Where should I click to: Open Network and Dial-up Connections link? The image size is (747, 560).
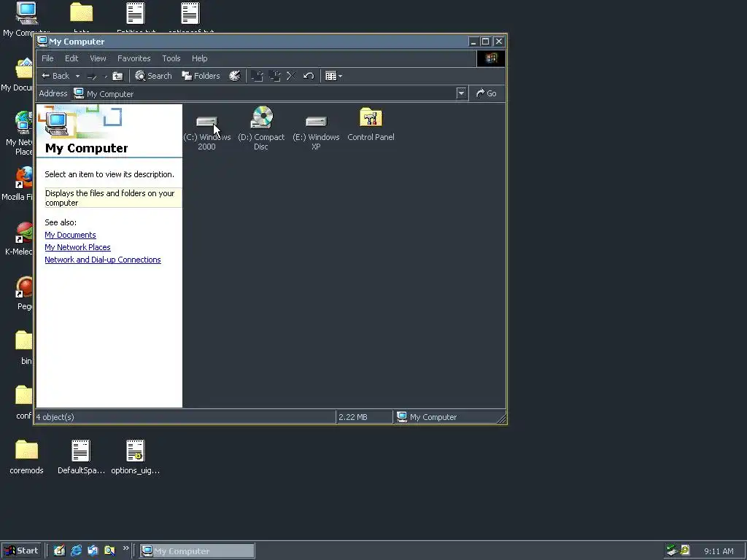[103, 260]
